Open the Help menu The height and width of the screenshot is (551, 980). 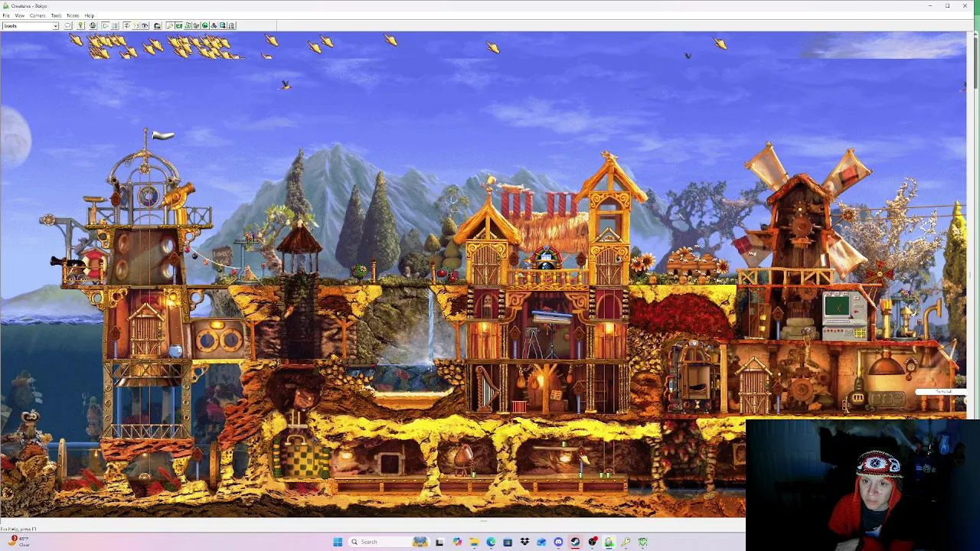[90, 15]
